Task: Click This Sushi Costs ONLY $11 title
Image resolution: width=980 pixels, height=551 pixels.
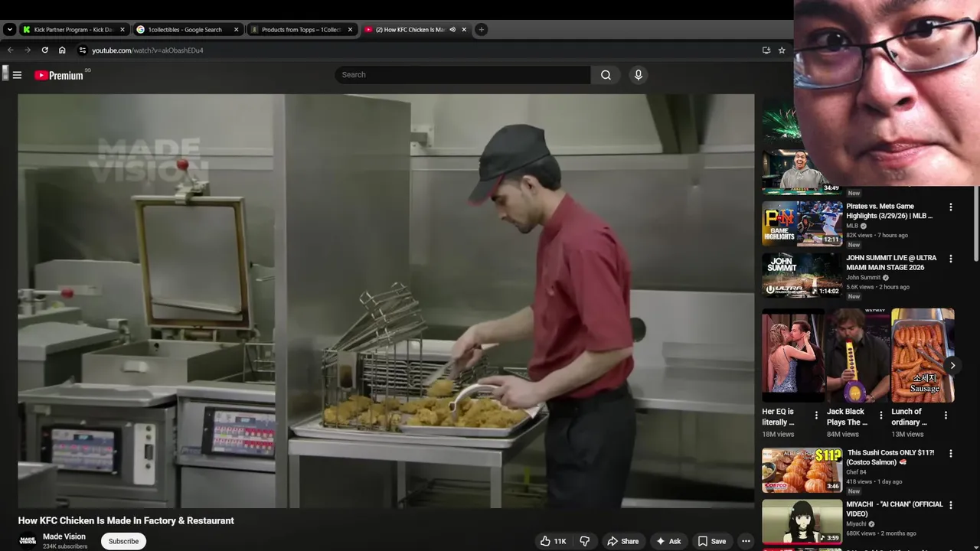Action: [x=891, y=458]
